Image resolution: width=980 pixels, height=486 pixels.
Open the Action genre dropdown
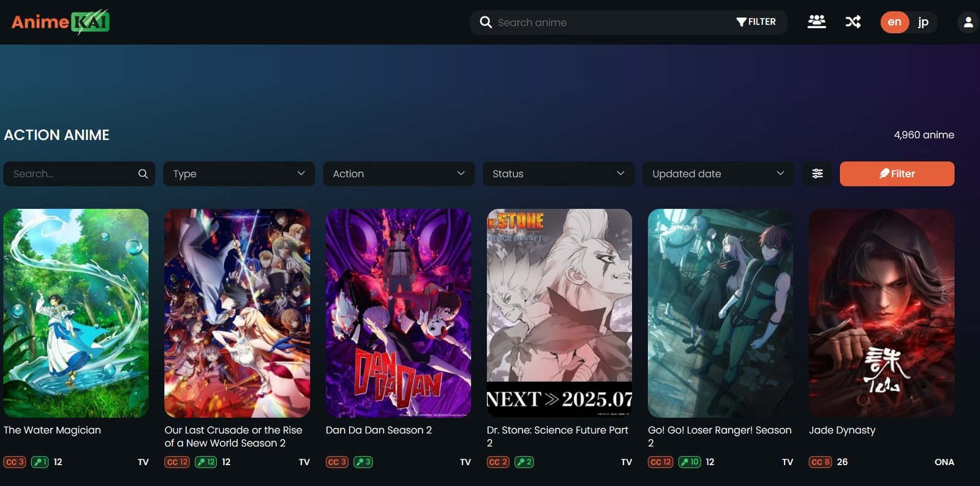pyautogui.click(x=399, y=174)
